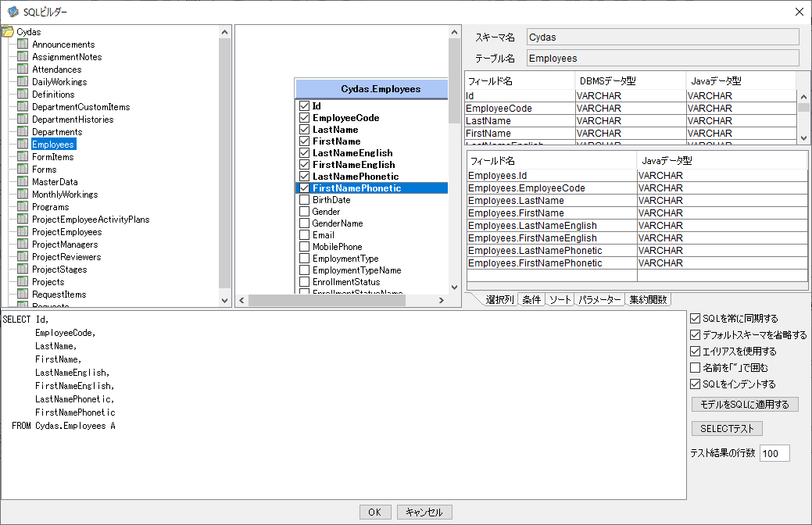The height and width of the screenshot is (525, 812).
Task: Click the RequestItems table icon
Action: click(x=23, y=294)
